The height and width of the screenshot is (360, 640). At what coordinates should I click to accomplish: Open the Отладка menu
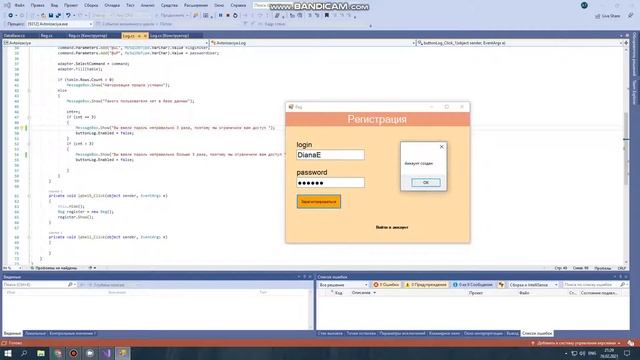112,5
